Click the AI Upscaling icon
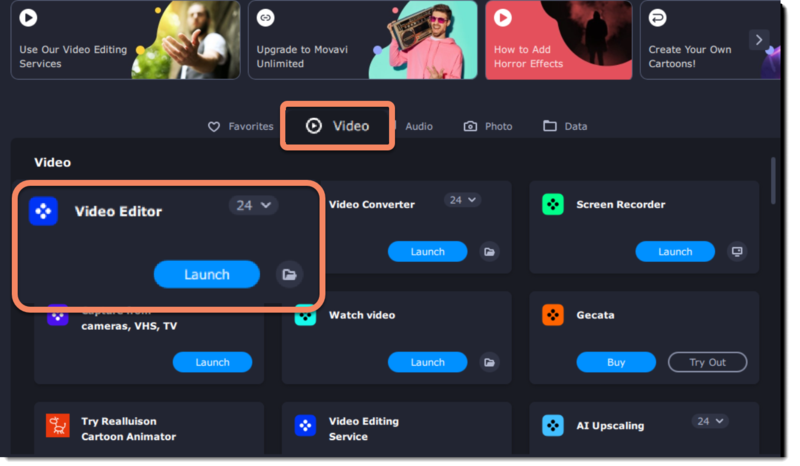Image resolution: width=800 pixels, height=466 pixels. (553, 426)
